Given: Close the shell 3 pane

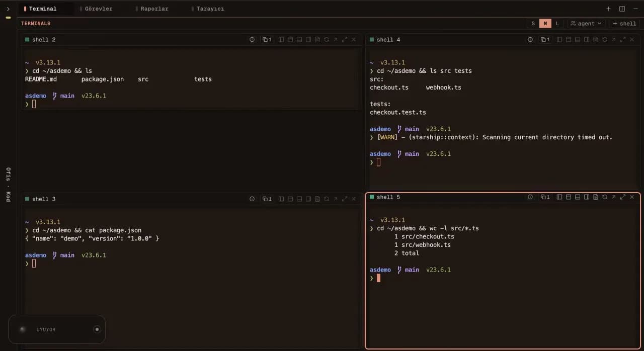Looking at the screenshot, I should [x=354, y=199].
